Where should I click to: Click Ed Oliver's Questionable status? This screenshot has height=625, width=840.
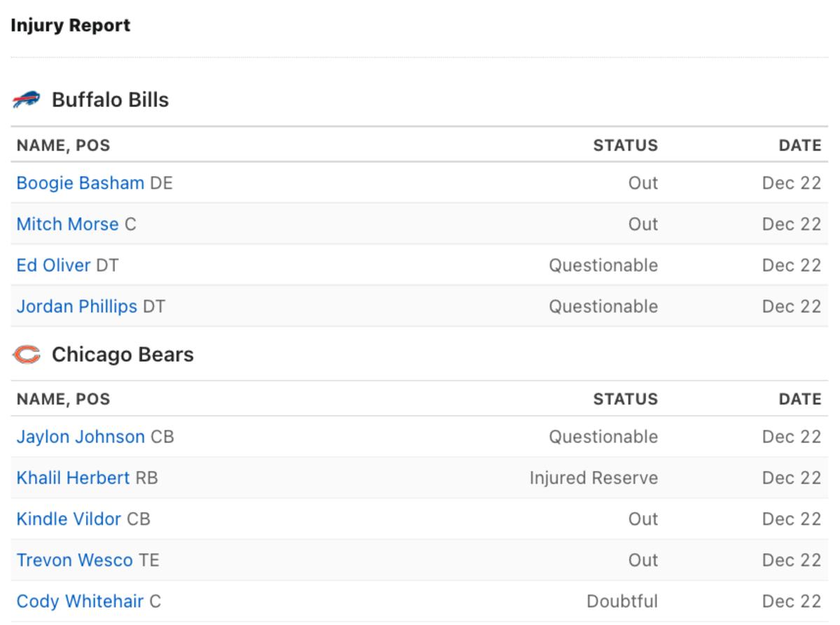click(x=603, y=265)
